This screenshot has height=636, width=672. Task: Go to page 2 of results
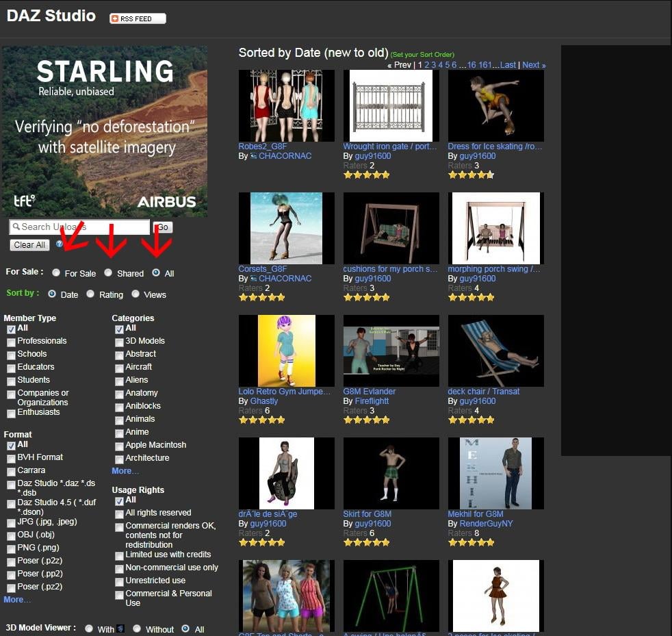point(426,65)
